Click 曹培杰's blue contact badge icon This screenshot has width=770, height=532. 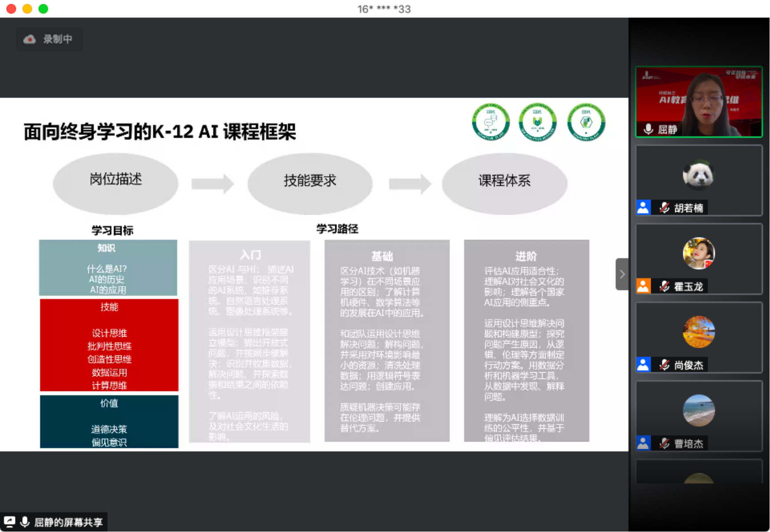[643, 443]
